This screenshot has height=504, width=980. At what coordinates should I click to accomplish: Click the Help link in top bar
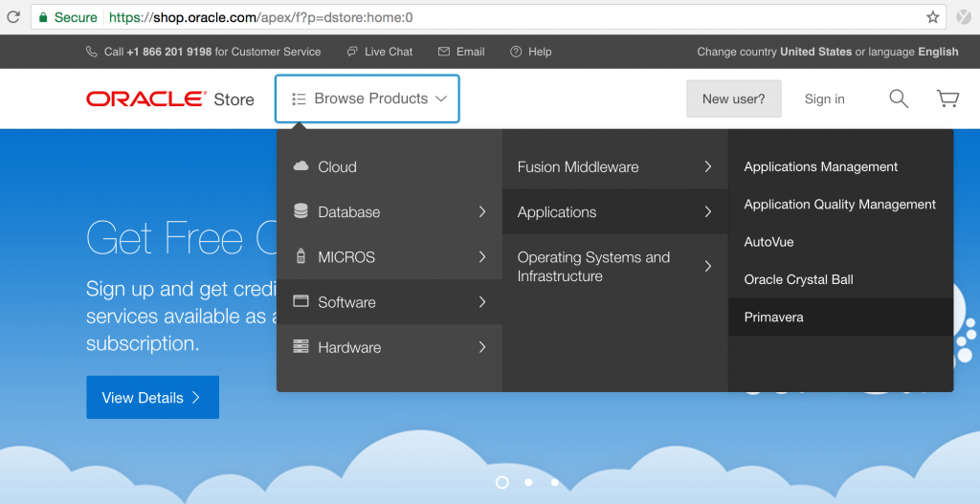click(540, 52)
